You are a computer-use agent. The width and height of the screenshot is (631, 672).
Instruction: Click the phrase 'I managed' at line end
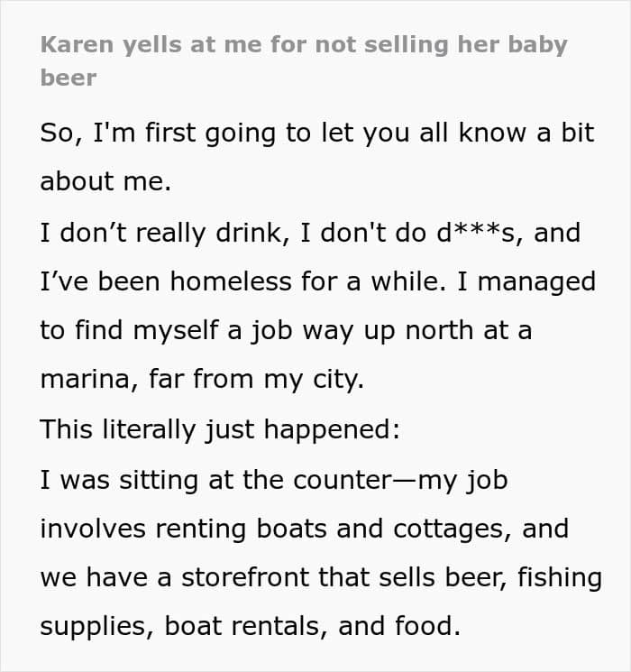pos(526,283)
